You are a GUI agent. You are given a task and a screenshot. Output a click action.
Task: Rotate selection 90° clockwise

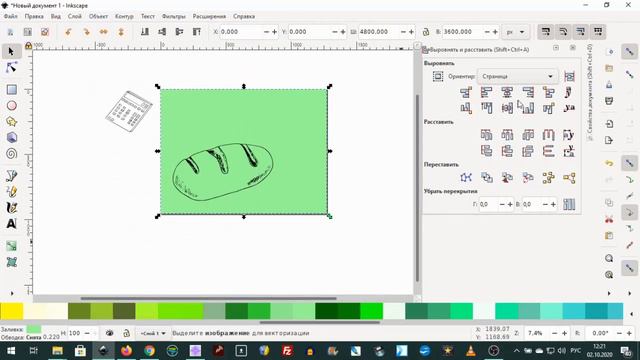[86, 32]
